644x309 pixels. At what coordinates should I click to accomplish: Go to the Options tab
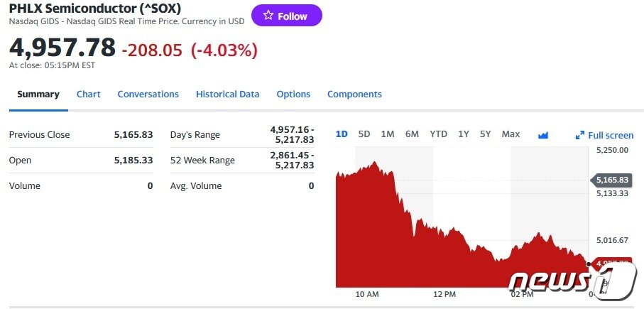click(293, 94)
